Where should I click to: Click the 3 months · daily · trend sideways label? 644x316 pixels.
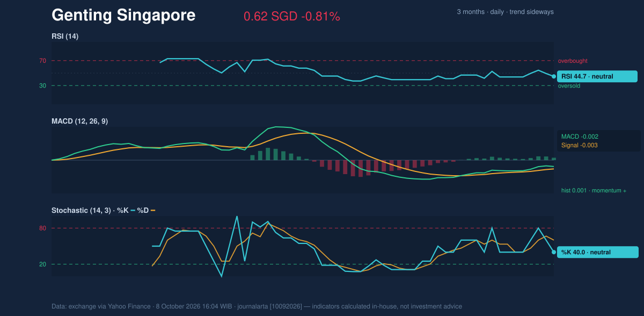[505, 12]
